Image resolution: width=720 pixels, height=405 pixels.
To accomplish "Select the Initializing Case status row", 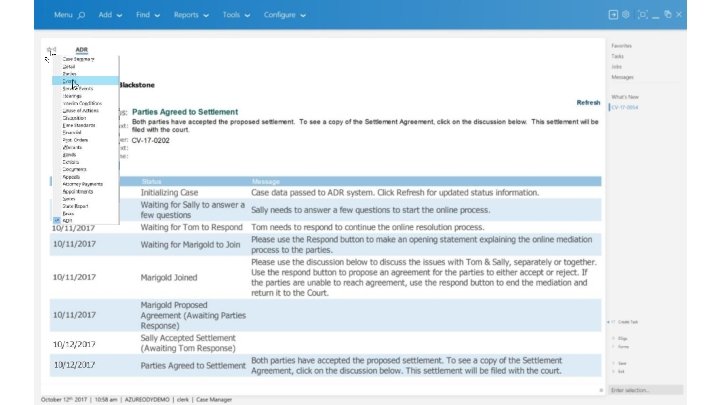I will 326,192.
